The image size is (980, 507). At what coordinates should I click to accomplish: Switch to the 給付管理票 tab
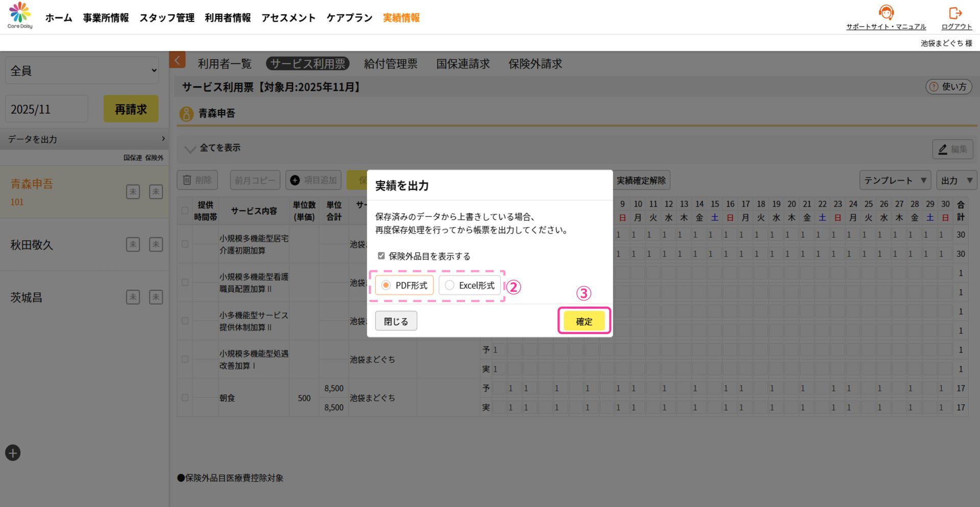coord(390,64)
